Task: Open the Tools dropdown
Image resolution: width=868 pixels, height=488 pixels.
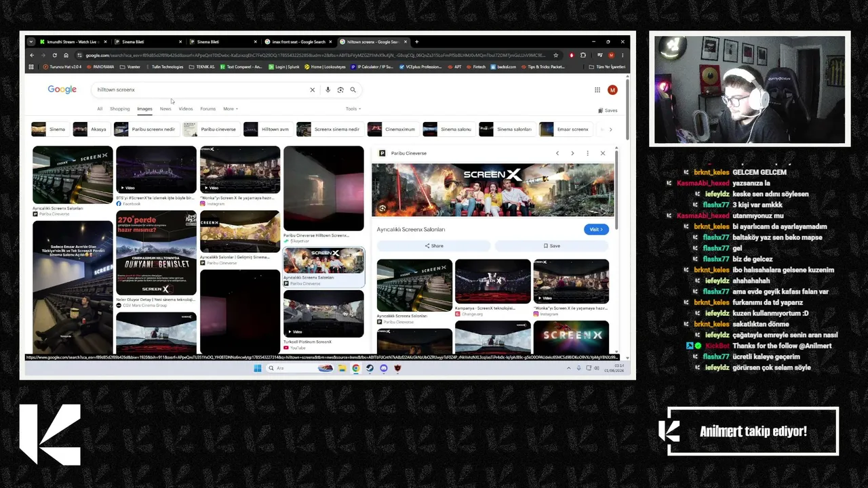Action: (x=353, y=108)
